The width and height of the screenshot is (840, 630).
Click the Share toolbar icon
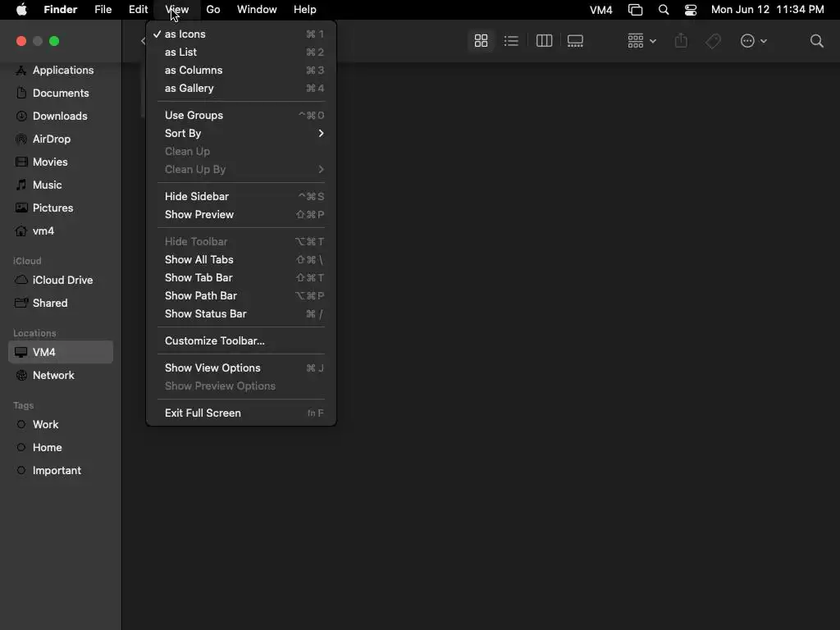[681, 41]
